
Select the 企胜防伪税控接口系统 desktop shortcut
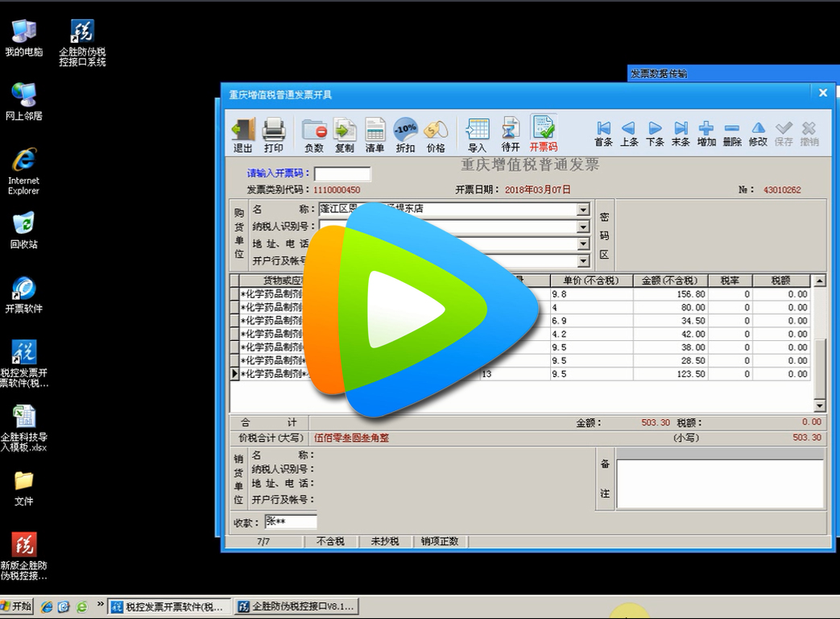82,43
